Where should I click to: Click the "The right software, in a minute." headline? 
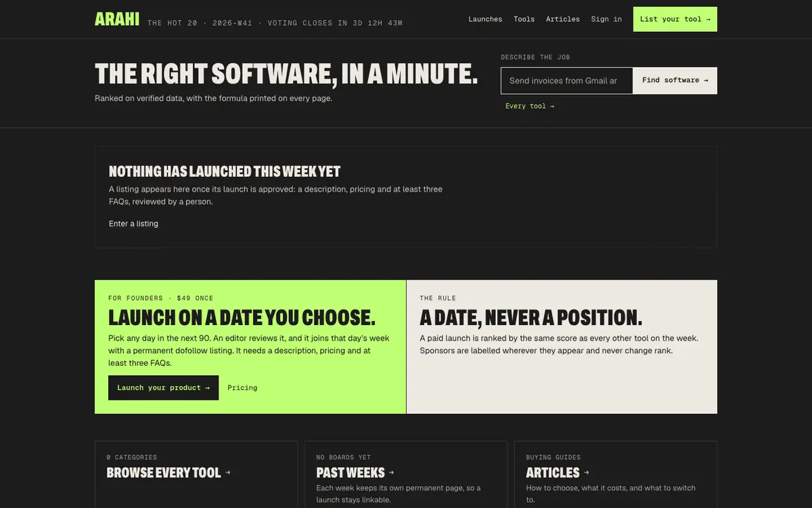[286, 74]
